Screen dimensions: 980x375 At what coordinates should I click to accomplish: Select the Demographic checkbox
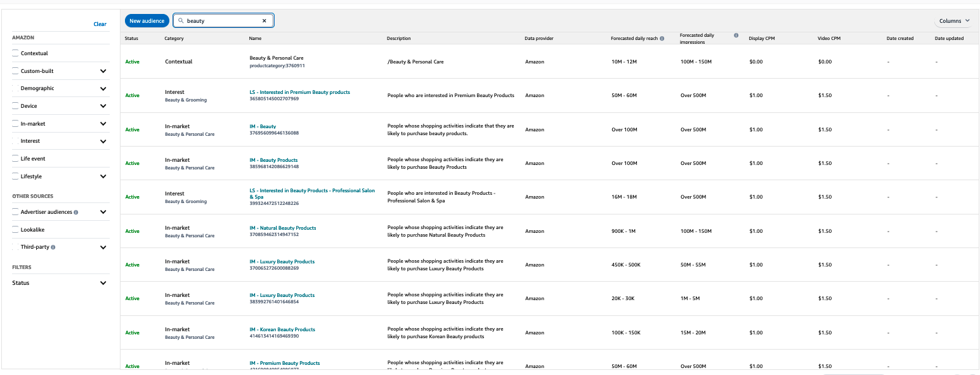[x=15, y=88]
